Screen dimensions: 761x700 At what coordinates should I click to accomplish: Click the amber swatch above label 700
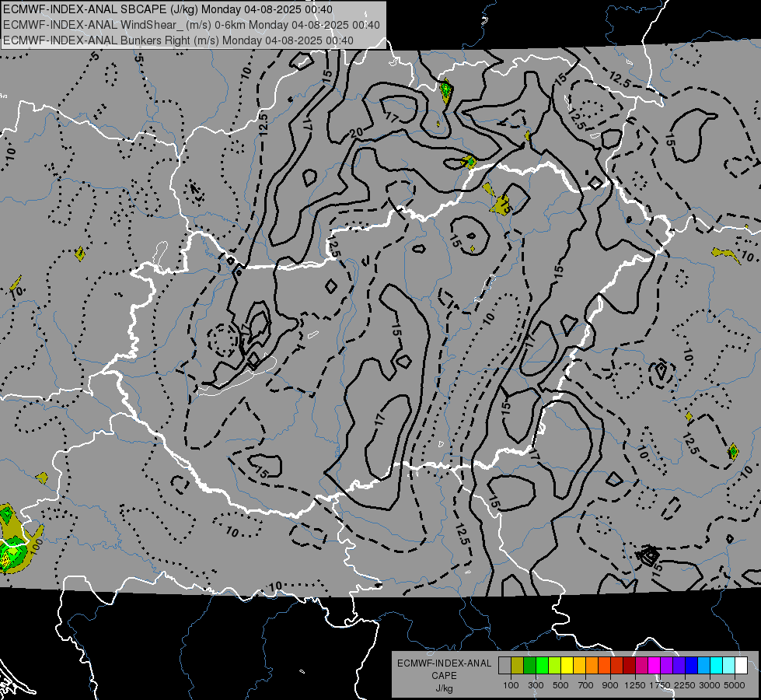[x=579, y=666]
